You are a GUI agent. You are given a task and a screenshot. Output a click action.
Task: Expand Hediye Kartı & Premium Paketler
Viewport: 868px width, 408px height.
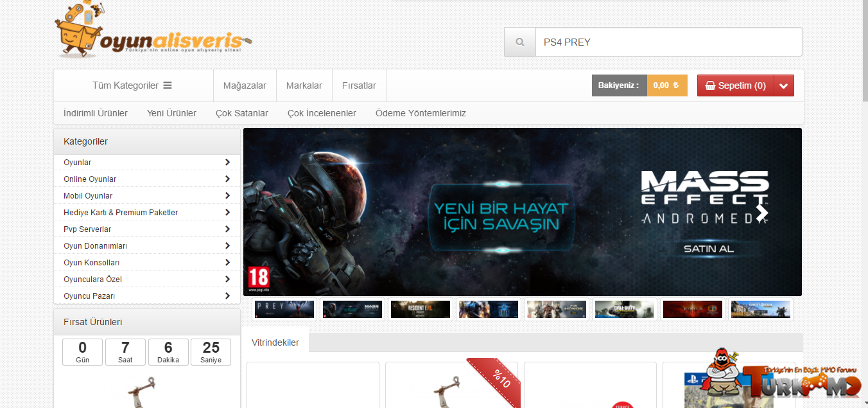click(x=227, y=213)
